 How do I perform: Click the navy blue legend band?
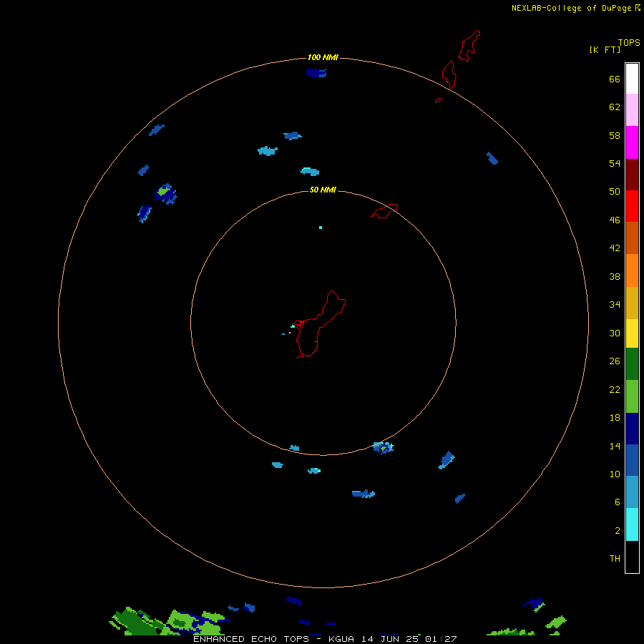632,429
